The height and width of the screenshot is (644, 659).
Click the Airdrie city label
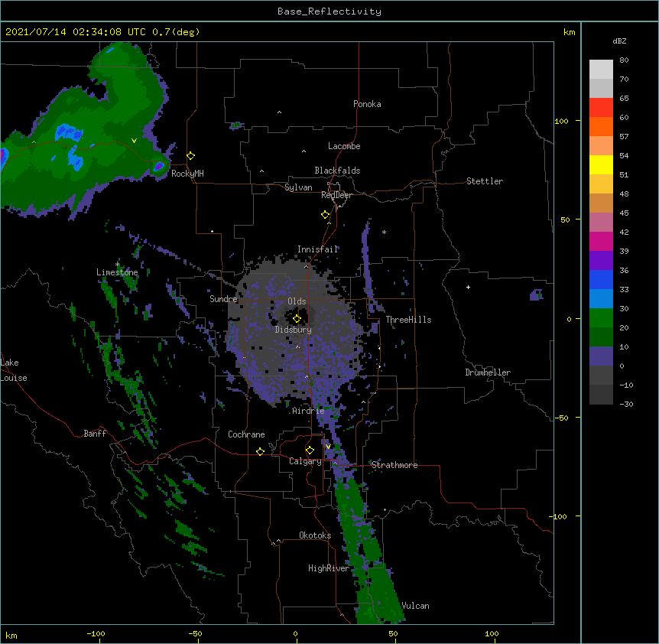[x=308, y=411]
